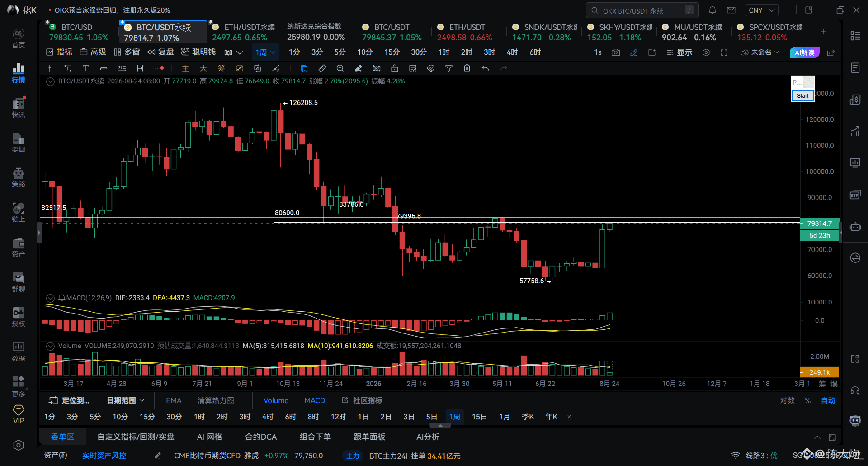Open the VIP diamond icon in sidebar
This screenshot has height=466, width=868.
[x=19, y=414]
